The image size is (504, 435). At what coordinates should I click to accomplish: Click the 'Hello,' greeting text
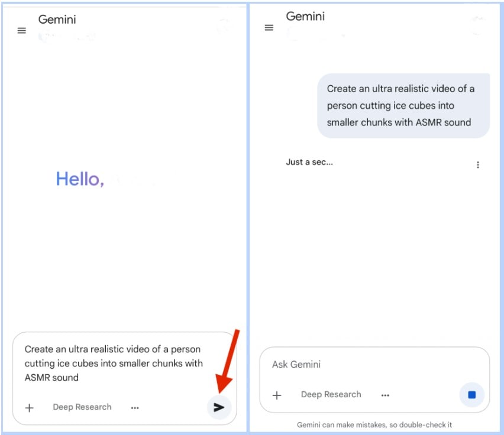click(80, 179)
